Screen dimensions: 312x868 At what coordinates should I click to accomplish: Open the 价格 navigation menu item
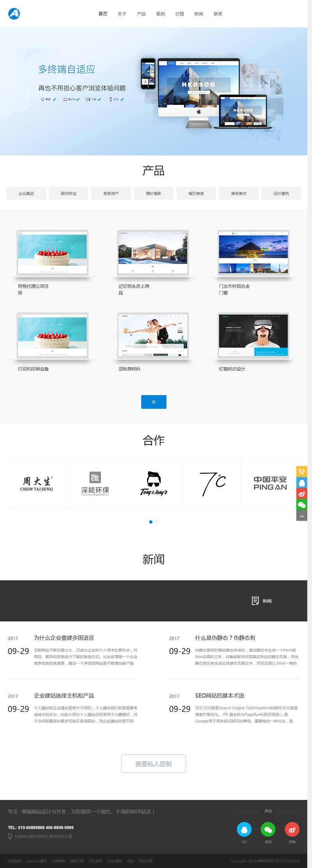pos(179,14)
